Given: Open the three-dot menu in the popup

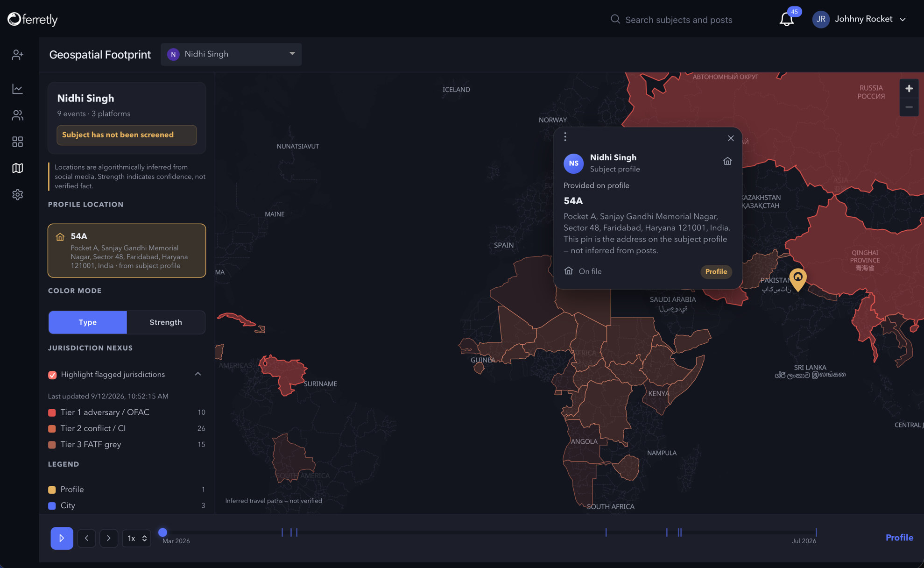Looking at the screenshot, I should [565, 136].
